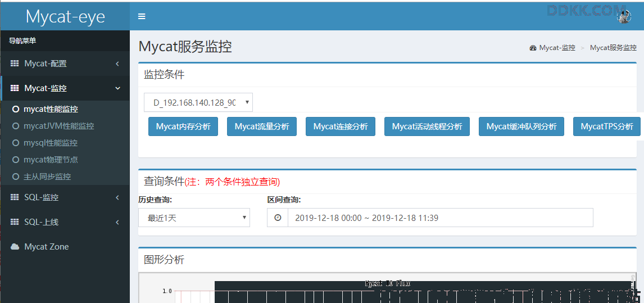Expand the SQL-上线 menu chevron
The image size is (644, 303).
click(117, 222)
